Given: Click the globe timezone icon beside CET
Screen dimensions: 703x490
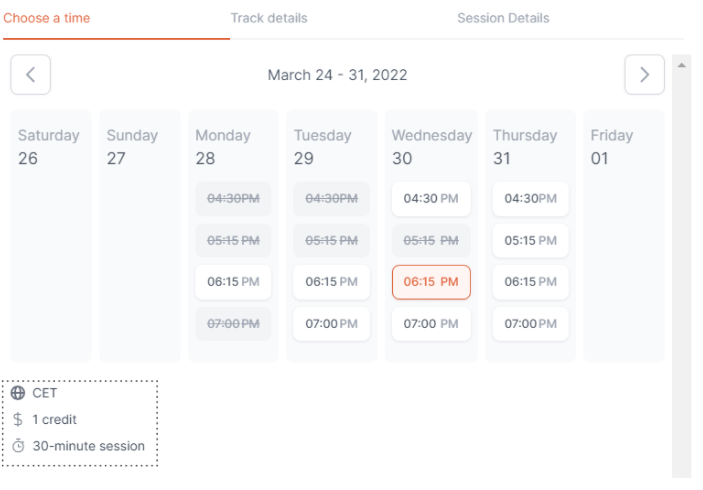Looking at the screenshot, I should point(18,393).
